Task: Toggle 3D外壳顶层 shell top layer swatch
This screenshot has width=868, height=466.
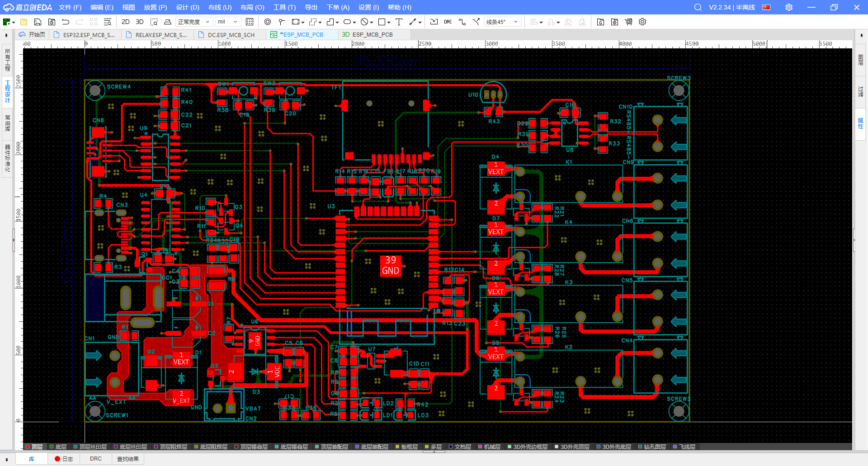Action: (557, 447)
